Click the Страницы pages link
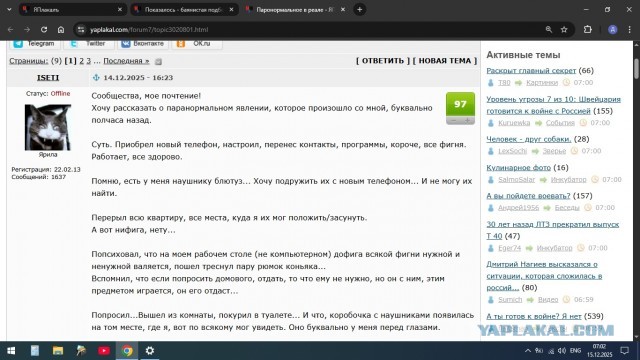The height and width of the screenshot is (360, 640). (29, 61)
